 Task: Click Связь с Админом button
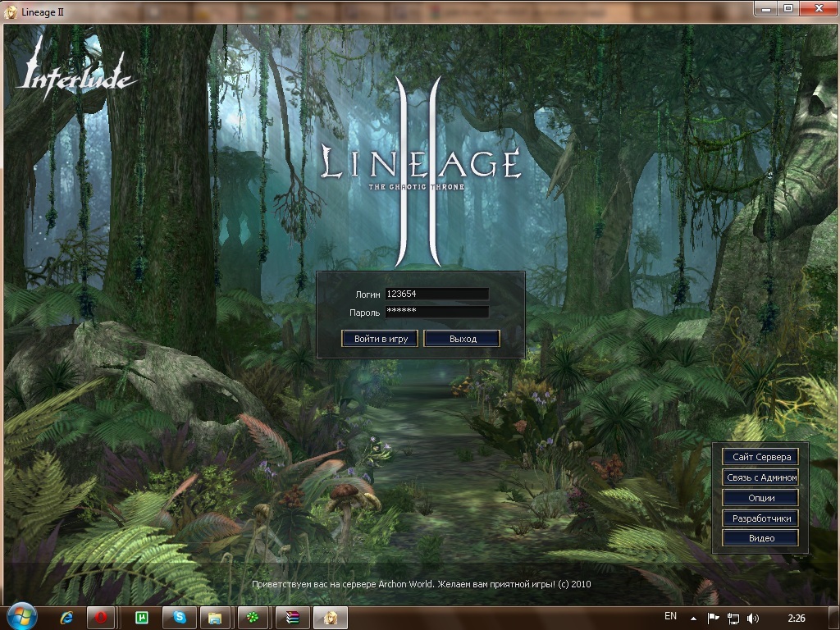[x=760, y=477]
